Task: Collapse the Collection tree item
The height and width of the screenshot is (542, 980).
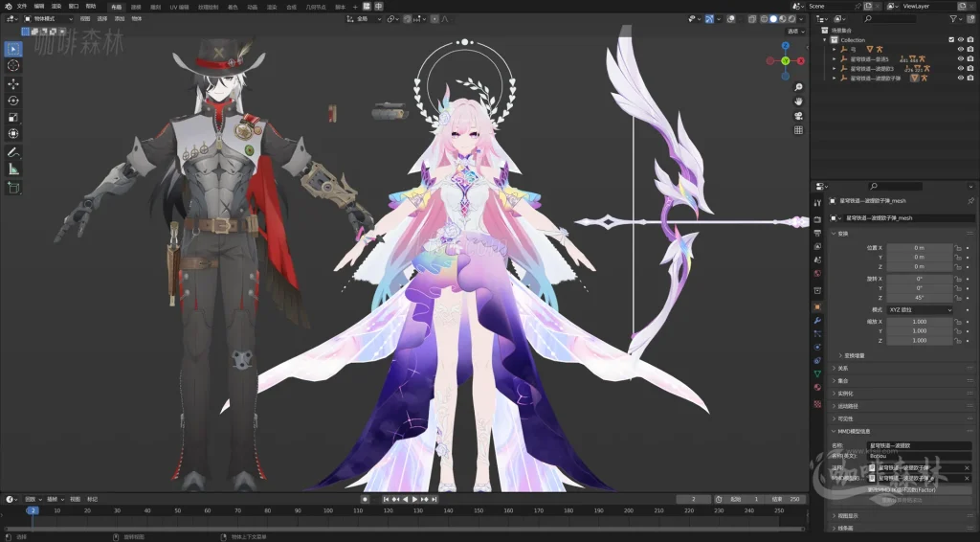Action: pyautogui.click(x=825, y=39)
